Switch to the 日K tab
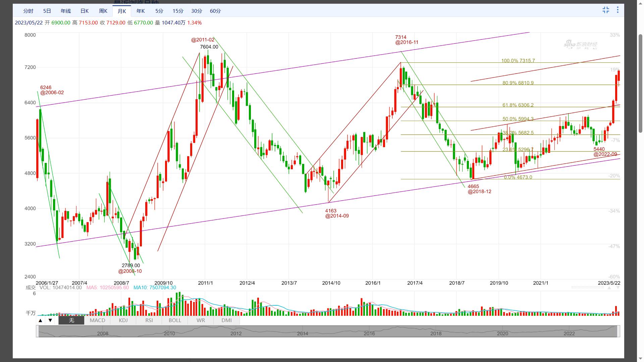 pos(85,11)
